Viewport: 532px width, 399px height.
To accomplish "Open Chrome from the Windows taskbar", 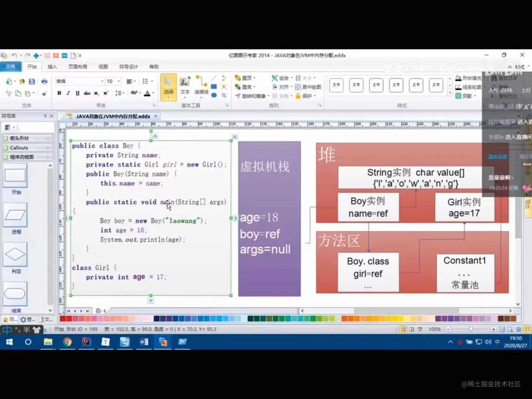I will (67, 342).
